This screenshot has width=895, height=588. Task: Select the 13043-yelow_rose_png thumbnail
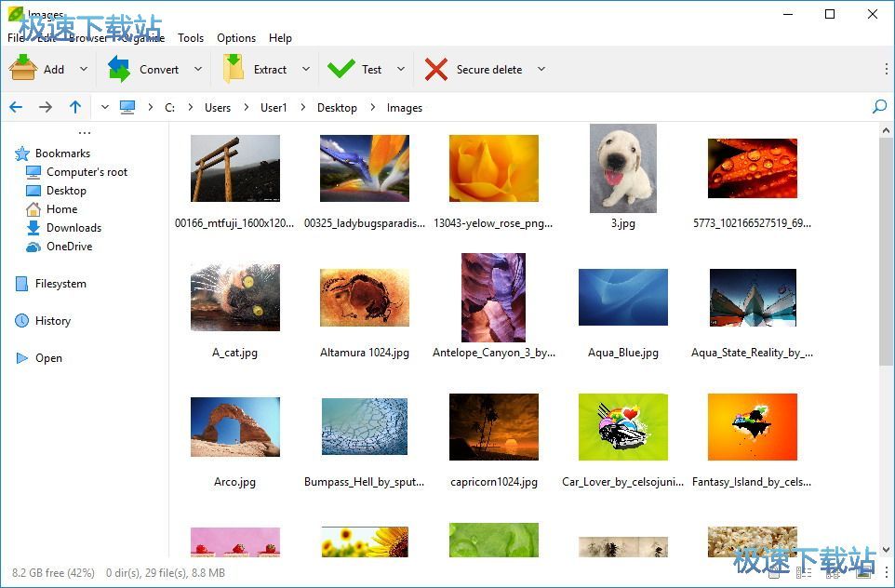494,167
